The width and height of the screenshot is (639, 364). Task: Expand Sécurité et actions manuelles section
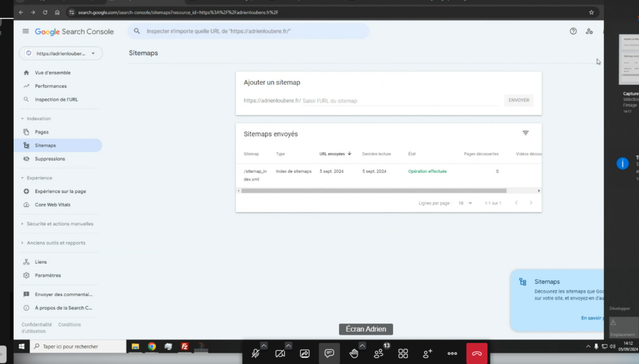click(x=22, y=224)
